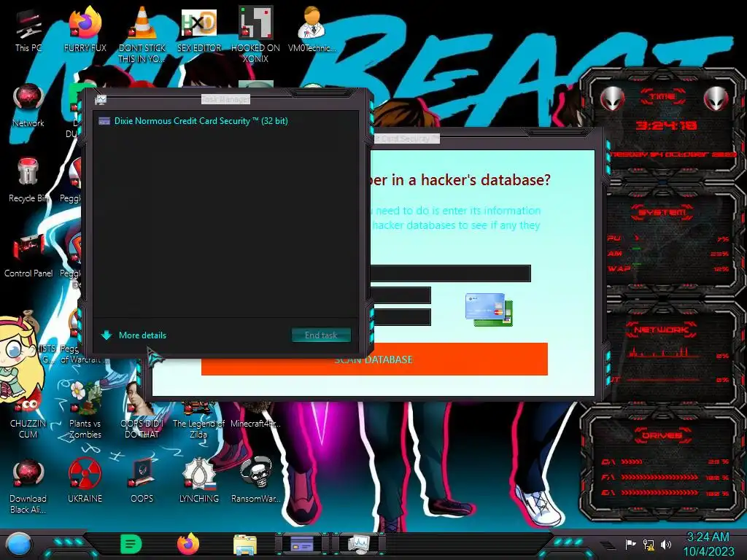The height and width of the screenshot is (560, 747).
Task: Click the Start orb on the taskbar
Action: 19,544
